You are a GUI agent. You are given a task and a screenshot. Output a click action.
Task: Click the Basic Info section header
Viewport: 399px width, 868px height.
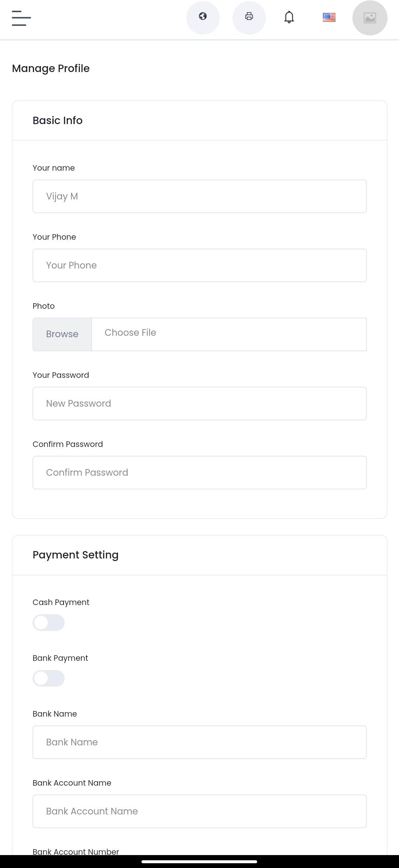pyautogui.click(x=58, y=120)
